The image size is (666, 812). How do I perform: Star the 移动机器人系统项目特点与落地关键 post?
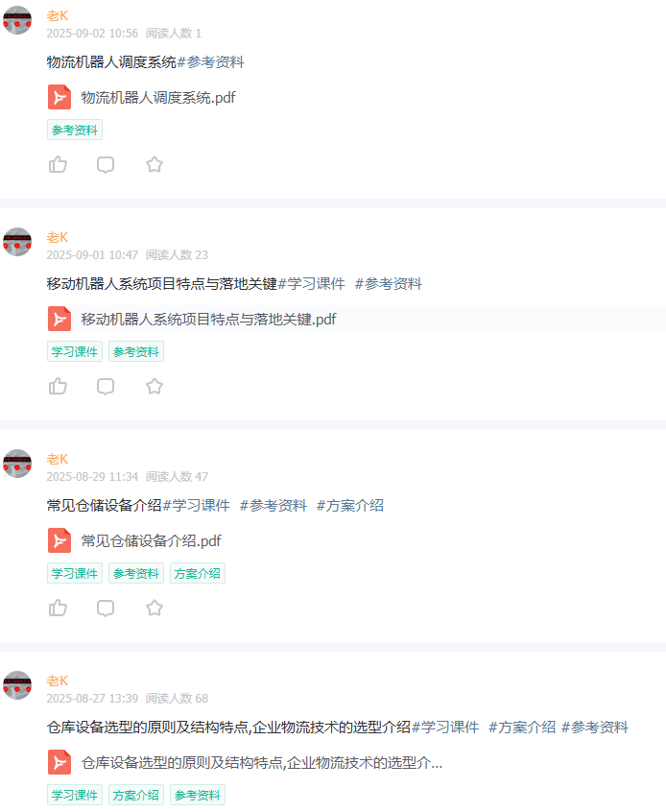(155, 386)
